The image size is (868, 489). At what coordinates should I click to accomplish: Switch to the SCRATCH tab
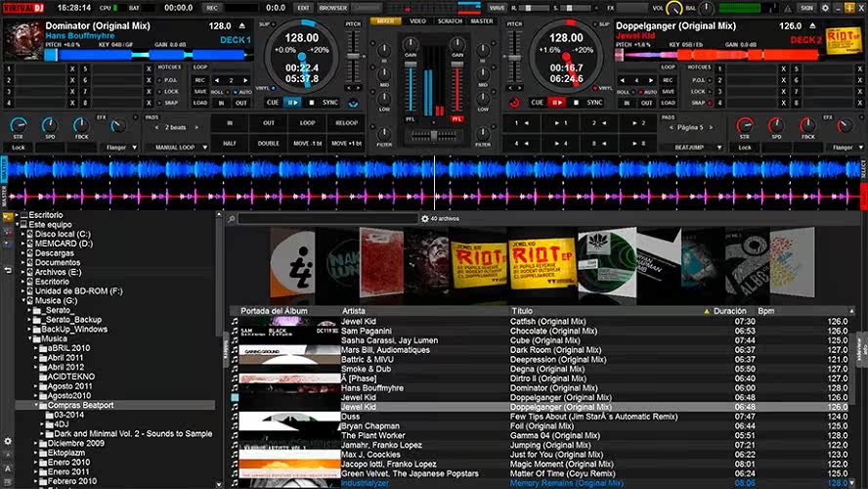[450, 22]
